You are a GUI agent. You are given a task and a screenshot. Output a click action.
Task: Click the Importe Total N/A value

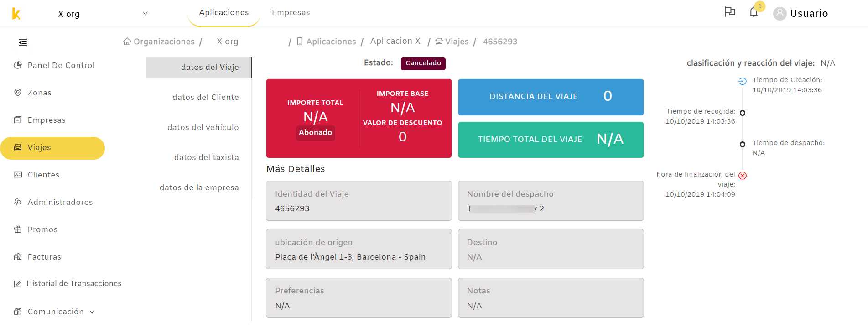(x=316, y=117)
